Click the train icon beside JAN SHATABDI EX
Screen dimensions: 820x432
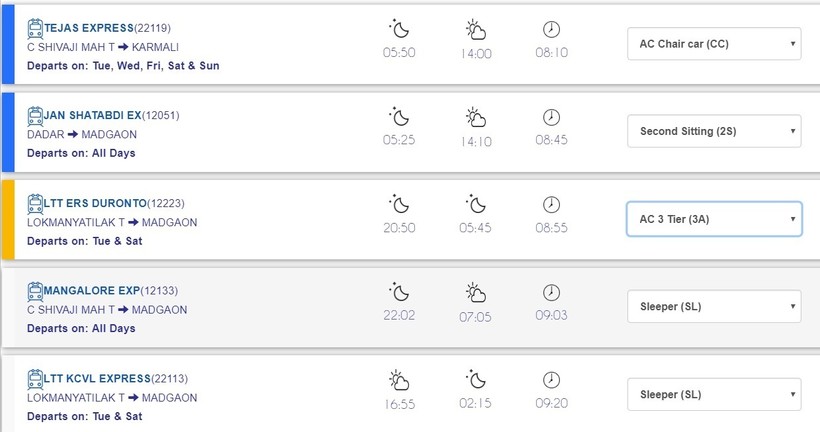[x=35, y=115]
